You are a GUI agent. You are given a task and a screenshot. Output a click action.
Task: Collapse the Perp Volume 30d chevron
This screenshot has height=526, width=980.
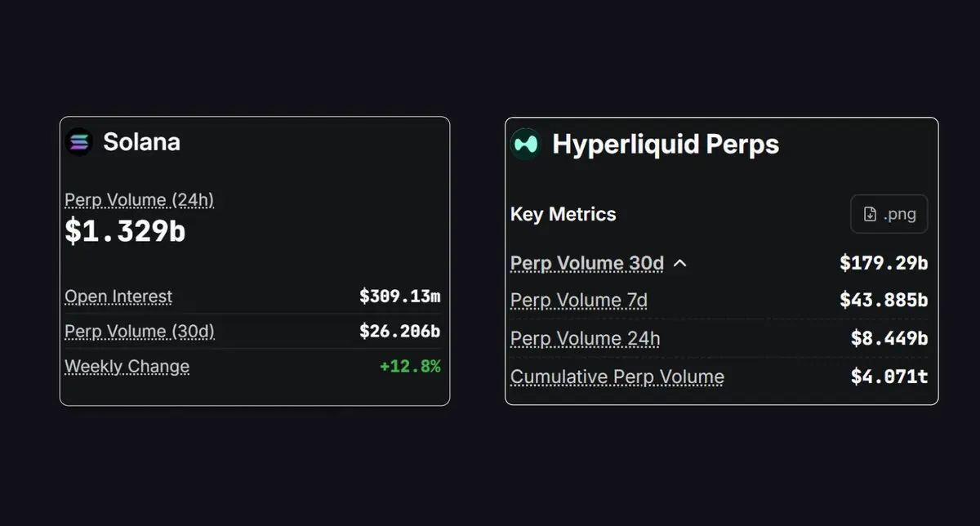pos(680,263)
